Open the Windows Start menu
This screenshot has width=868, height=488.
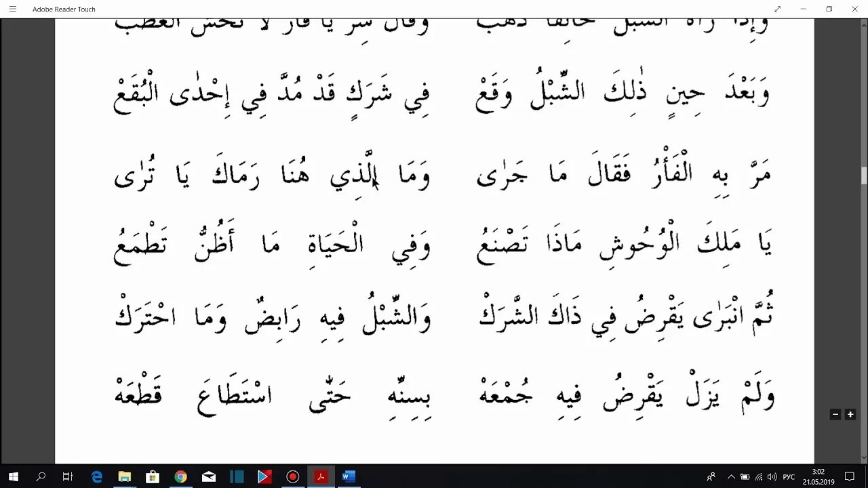[x=13, y=476]
